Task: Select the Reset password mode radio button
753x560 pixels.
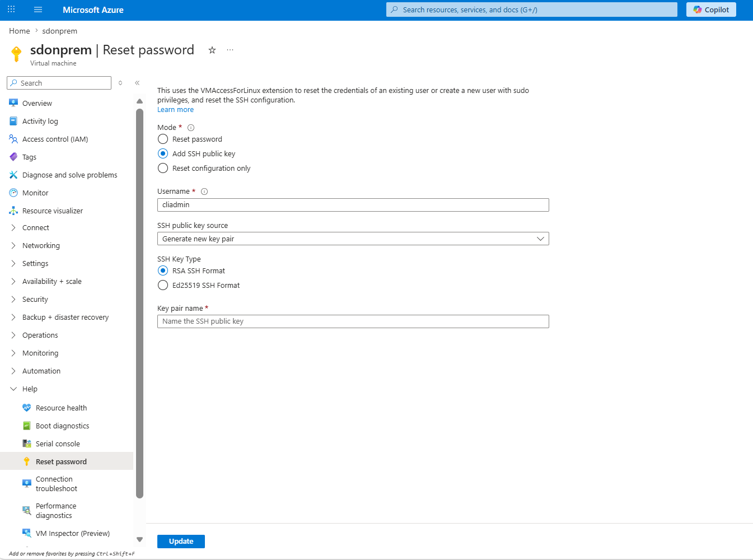Action: pyautogui.click(x=163, y=139)
